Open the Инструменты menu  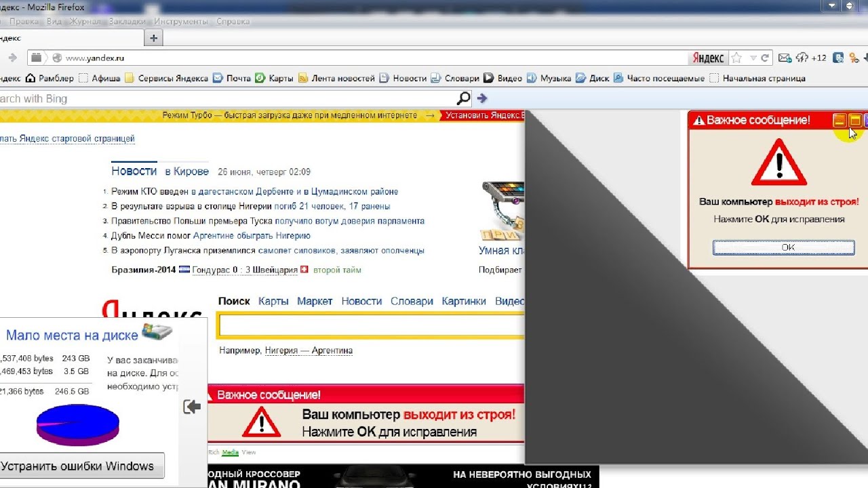click(x=181, y=22)
